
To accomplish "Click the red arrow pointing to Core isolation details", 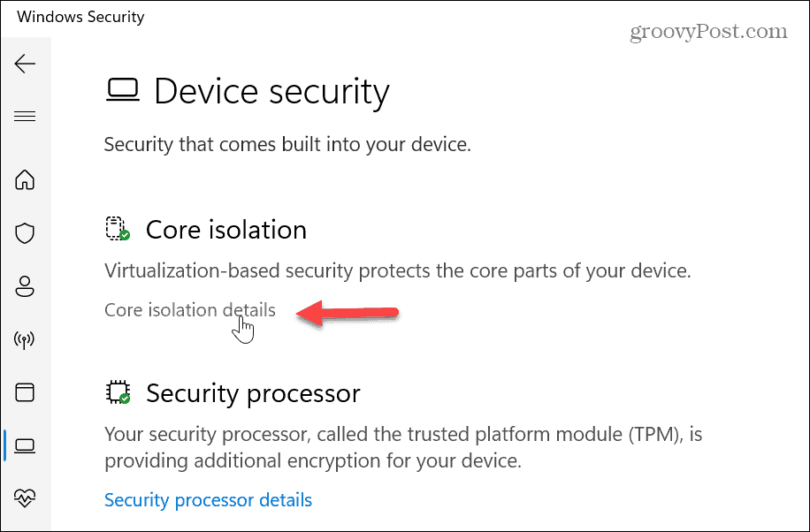I will click(348, 314).
